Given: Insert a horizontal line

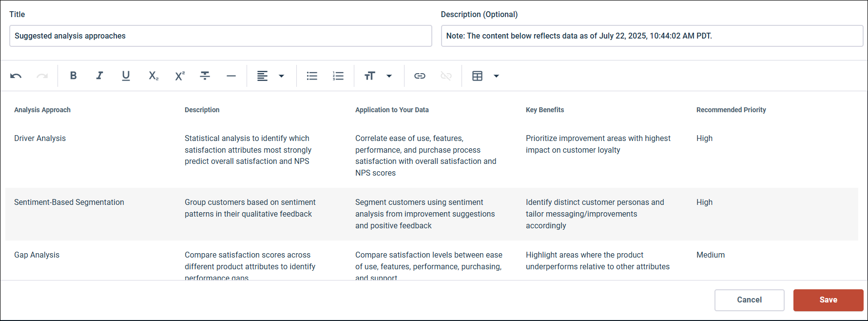Looking at the screenshot, I should 231,76.
